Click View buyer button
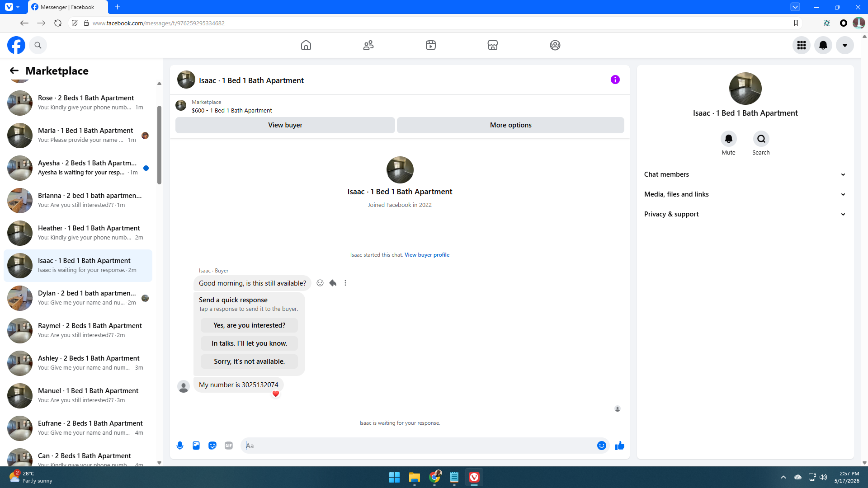 [285, 125]
